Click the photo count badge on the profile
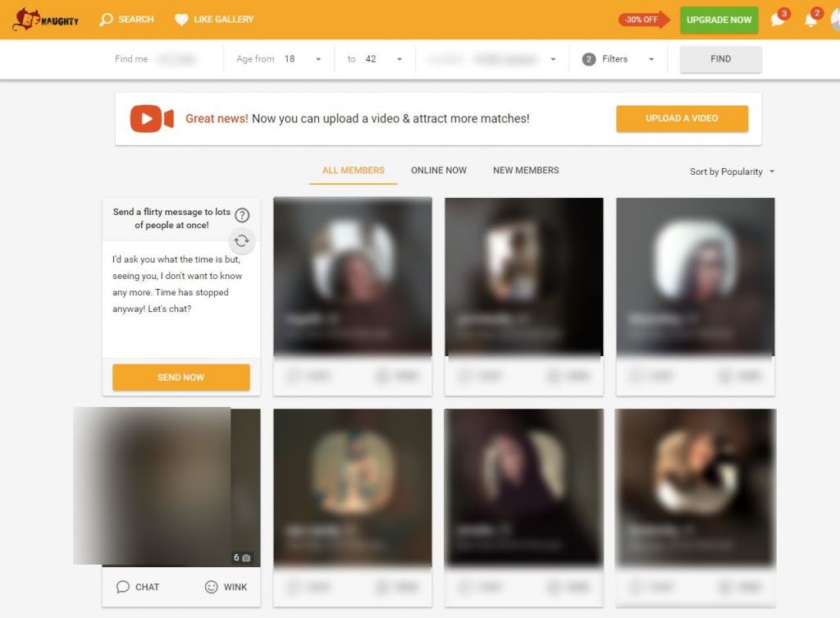 click(x=240, y=557)
